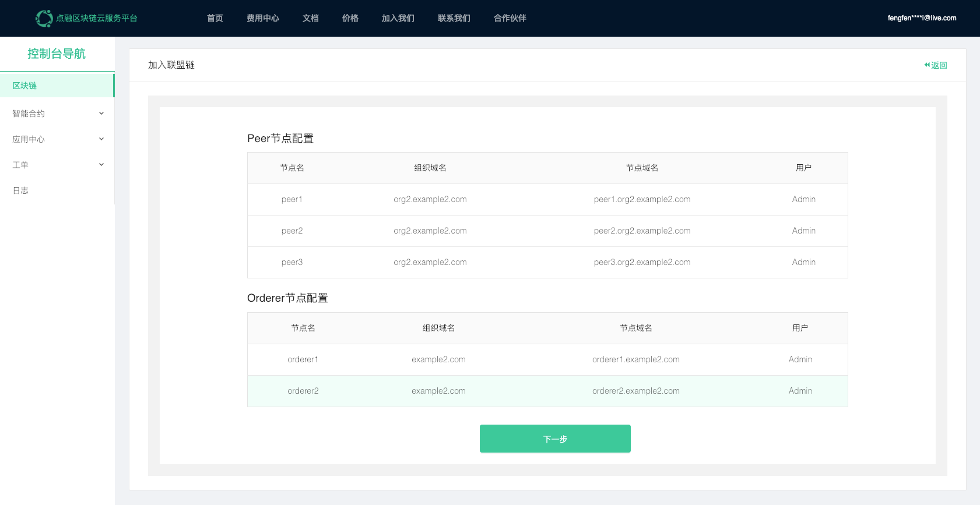This screenshot has height=505, width=980.
Task: Click example2.com in orderer1 row
Action: pos(438,359)
